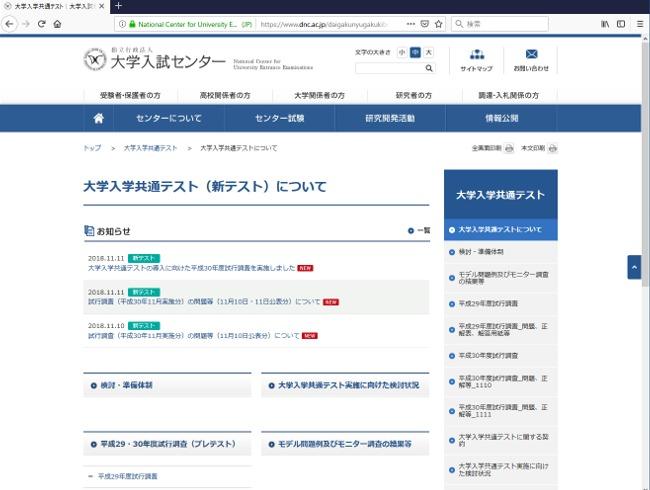Open the Firefox hamburger menu
The height and width of the screenshot is (490, 650).
pyautogui.click(x=640, y=24)
